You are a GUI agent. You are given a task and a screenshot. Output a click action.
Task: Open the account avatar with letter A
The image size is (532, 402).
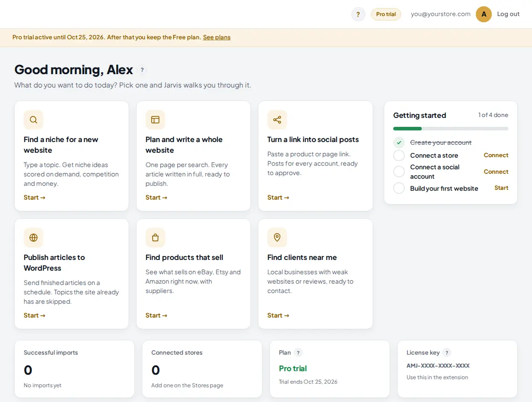[483, 14]
